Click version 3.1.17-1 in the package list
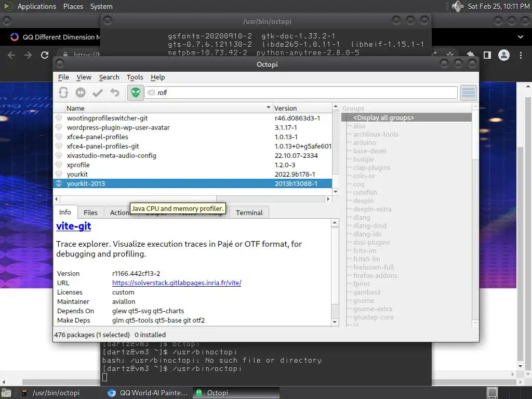The width and height of the screenshot is (532, 399). click(x=286, y=128)
